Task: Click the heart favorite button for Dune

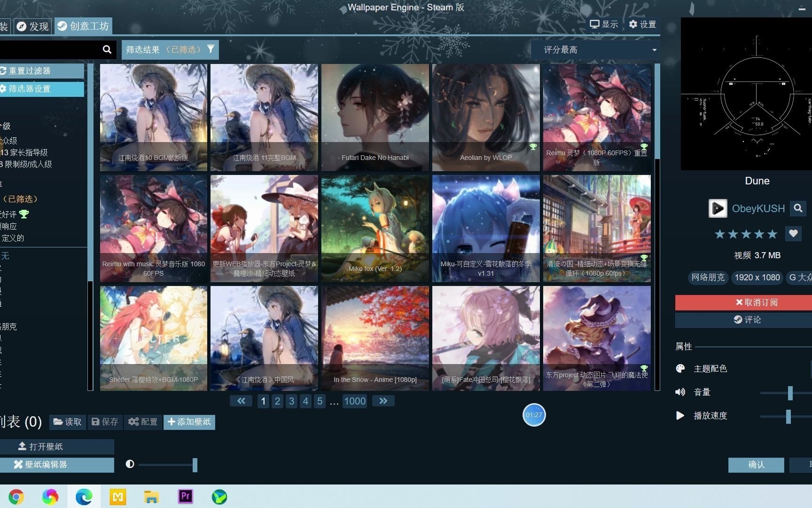Action: pyautogui.click(x=793, y=234)
